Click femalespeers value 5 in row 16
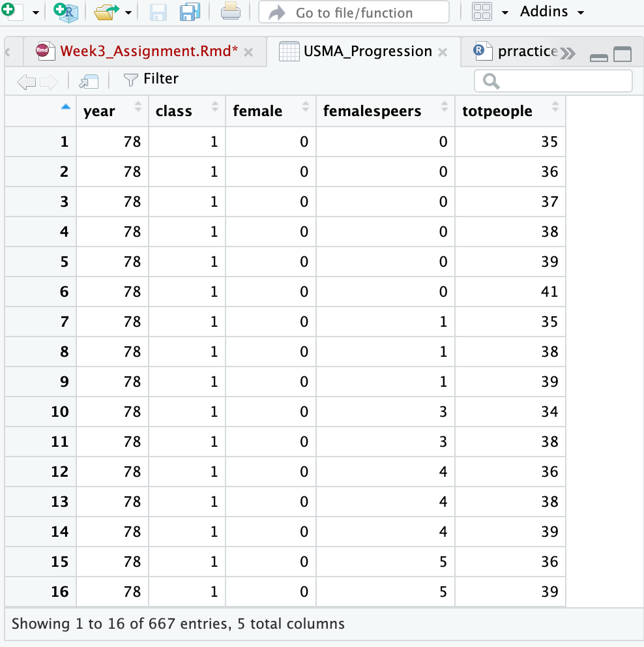Viewport: 644px width, 647px height. [x=443, y=592]
